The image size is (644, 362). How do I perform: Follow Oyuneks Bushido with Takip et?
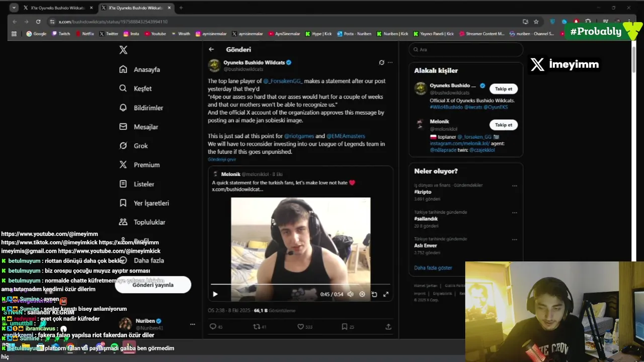click(503, 88)
